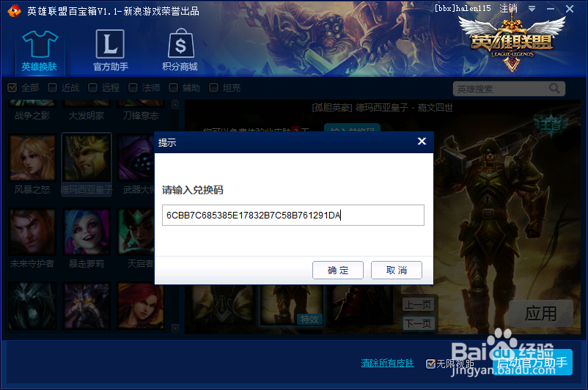The height and width of the screenshot is (390, 588).
Task: Select the 武器大师 hero portrait
Action: click(x=136, y=158)
